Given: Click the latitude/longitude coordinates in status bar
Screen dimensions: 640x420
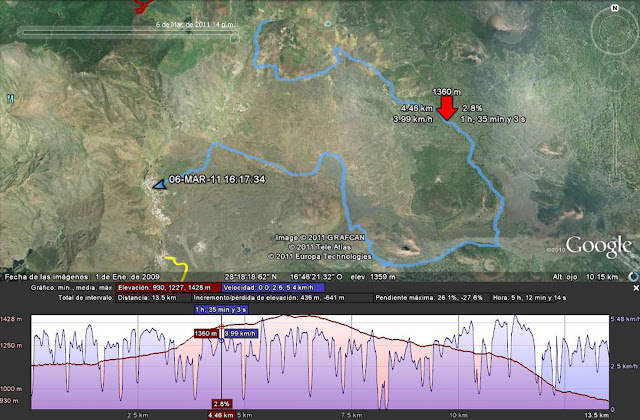Looking at the screenshot, I should (x=284, y=277).
